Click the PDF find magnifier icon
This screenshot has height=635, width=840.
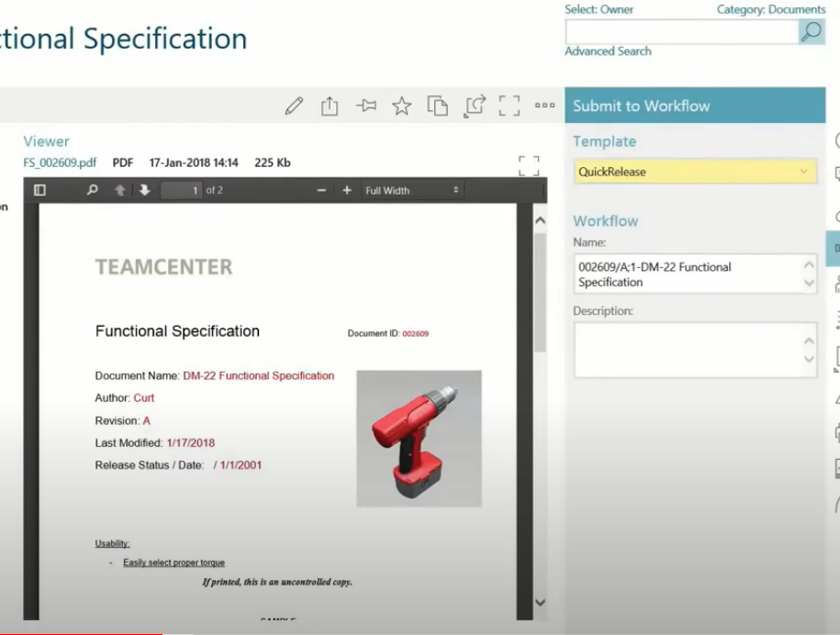tap(92, 190)
